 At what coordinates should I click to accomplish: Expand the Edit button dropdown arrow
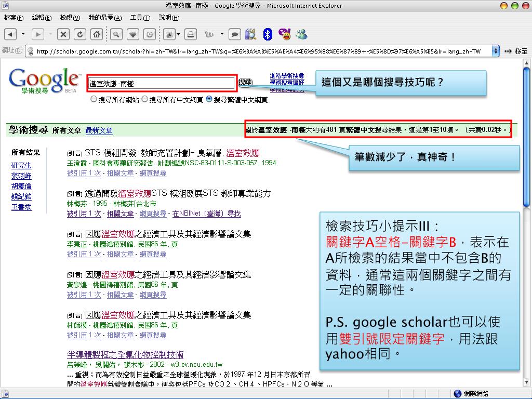click(222, 34)
